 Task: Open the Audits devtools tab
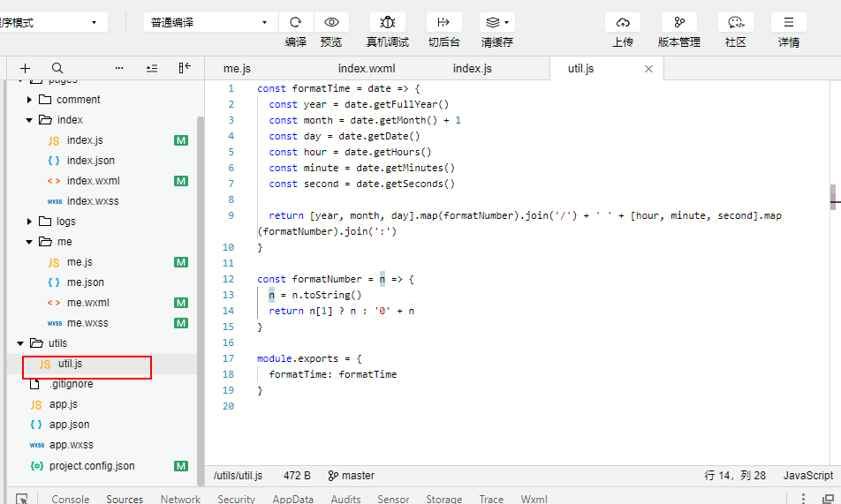[x=345, y=499]
